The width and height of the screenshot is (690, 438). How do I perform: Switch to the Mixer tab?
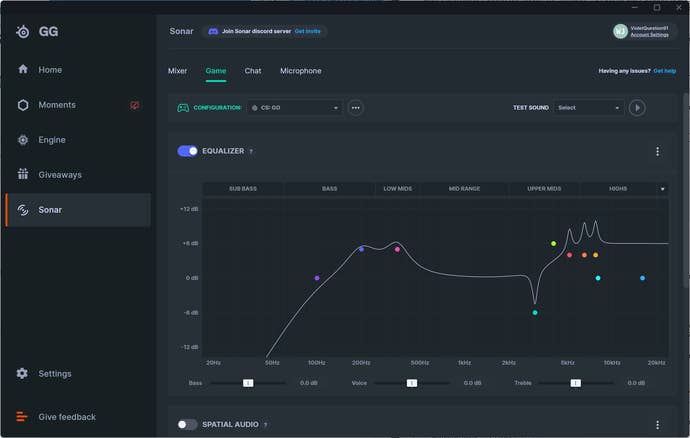177,71
